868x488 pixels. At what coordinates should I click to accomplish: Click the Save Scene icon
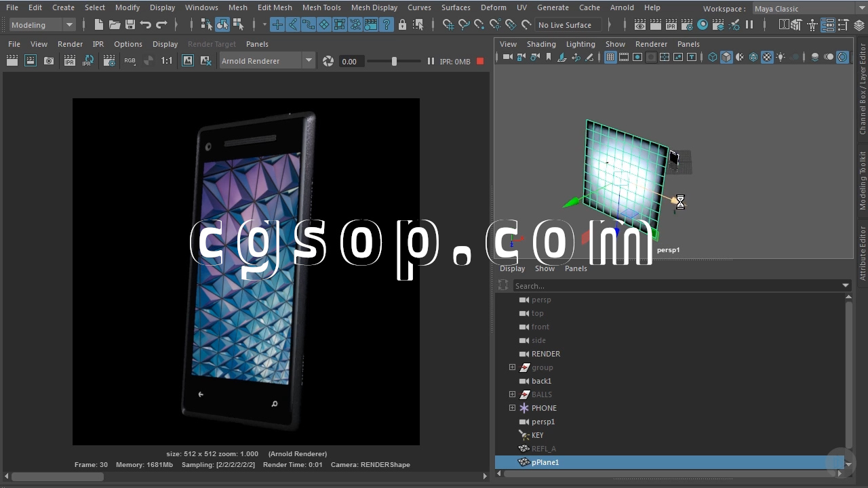click(130, 25)
